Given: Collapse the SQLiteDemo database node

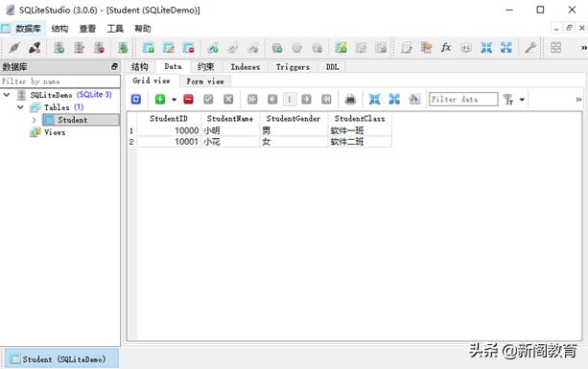Looking at the screenshot, I should (7, 95).
